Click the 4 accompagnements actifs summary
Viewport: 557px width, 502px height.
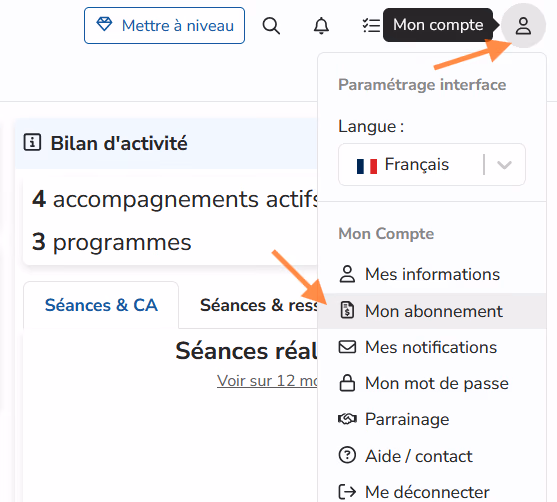(x=175, y=199)
